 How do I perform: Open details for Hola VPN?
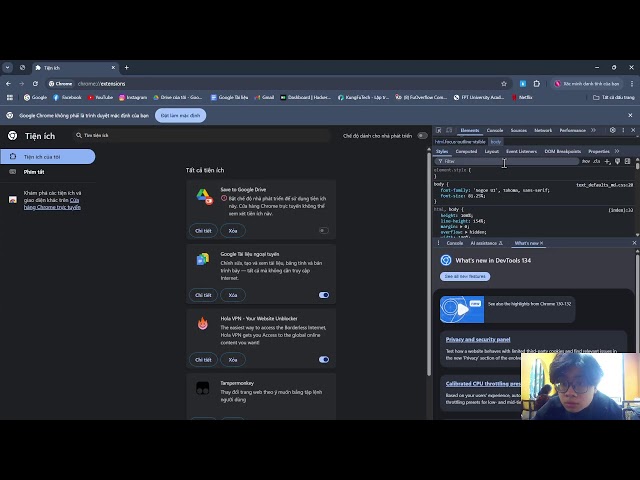point(203,360)
